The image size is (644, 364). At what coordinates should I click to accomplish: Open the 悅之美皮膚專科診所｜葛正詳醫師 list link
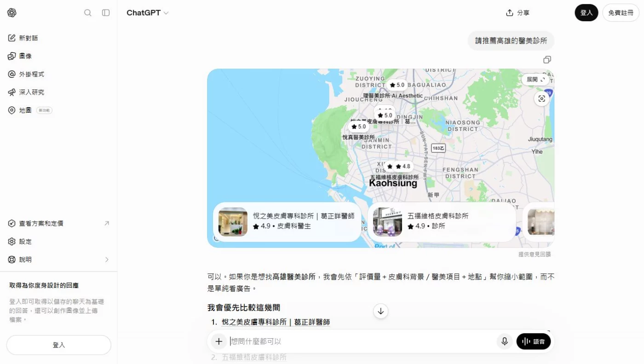coord(276,322)
